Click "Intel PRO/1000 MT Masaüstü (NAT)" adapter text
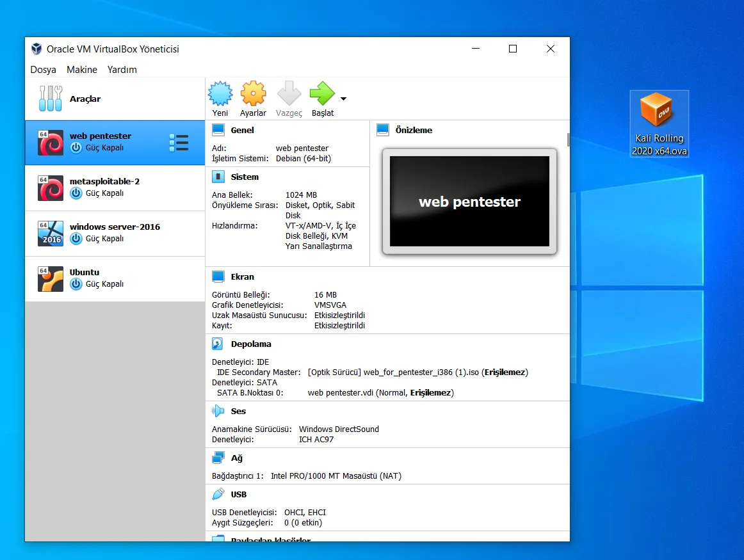 click(336, 476)
